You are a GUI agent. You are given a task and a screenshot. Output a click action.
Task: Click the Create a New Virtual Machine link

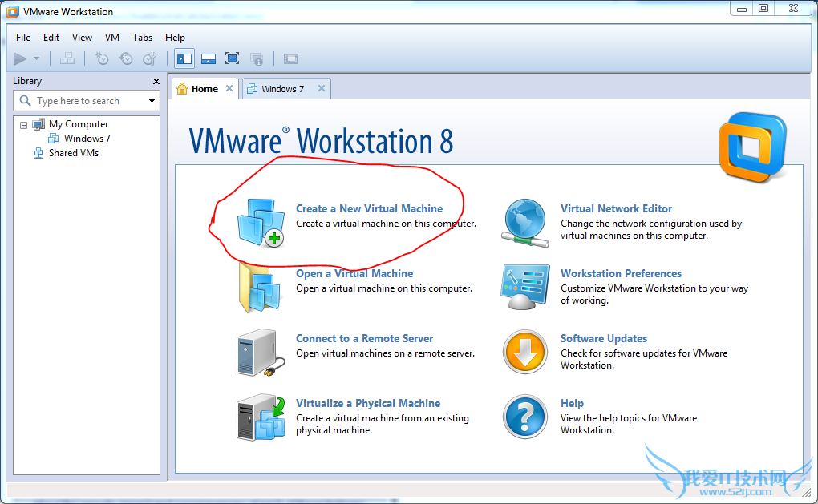pos(369,208)
